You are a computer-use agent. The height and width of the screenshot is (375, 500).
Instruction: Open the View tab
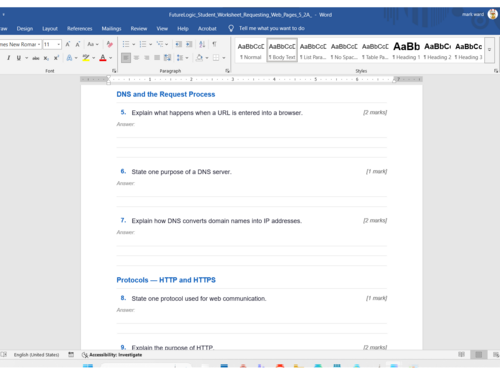click(162, 29)
